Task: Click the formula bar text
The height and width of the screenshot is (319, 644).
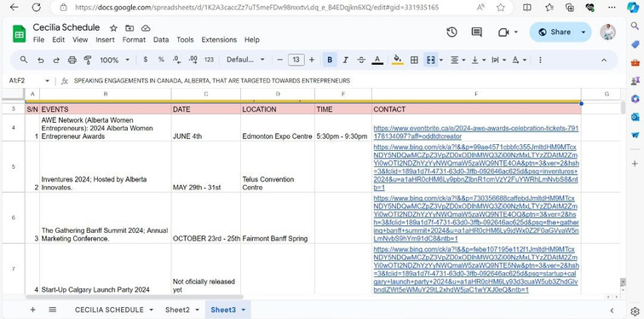Action: point(212,81)
